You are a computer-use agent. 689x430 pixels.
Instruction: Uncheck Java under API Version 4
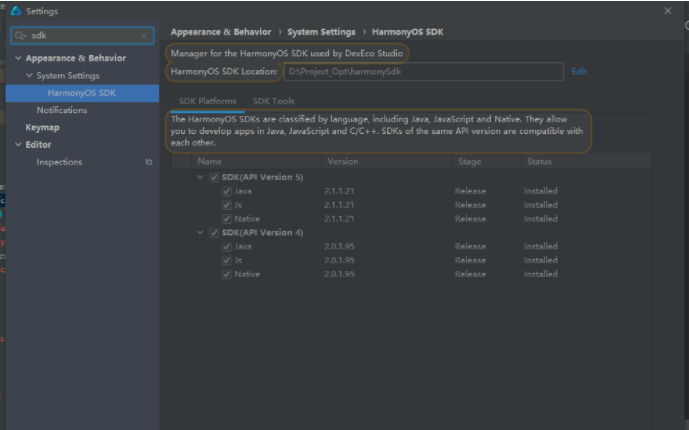[227, 246]
